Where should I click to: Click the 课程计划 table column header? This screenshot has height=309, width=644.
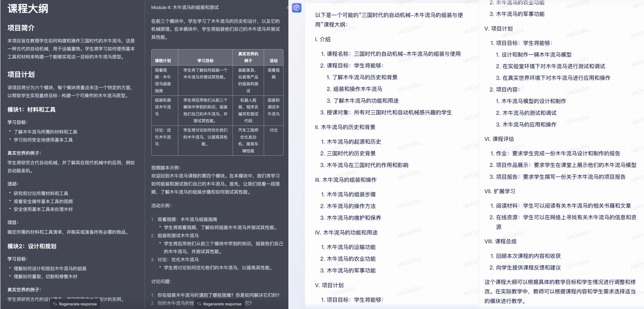coord(163,60)
